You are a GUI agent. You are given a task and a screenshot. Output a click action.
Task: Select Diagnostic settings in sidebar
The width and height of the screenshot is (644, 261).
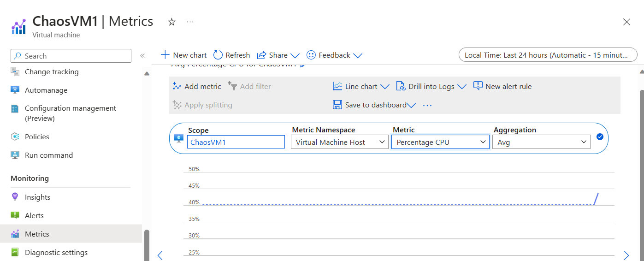(x=56, y=253)
